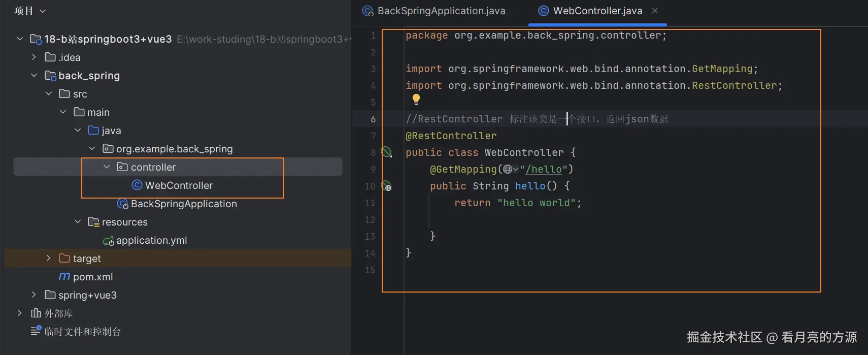The width and height of the screenshot is (868, 355).
Task: Collapse the resources folder
Action: (x=78, y=221)
